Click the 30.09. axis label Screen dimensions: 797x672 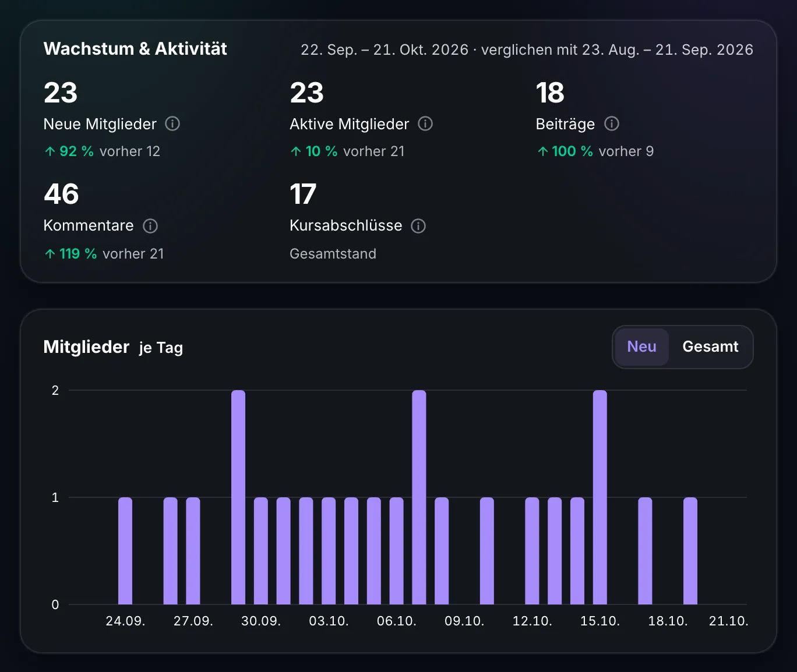pos(261,621)
